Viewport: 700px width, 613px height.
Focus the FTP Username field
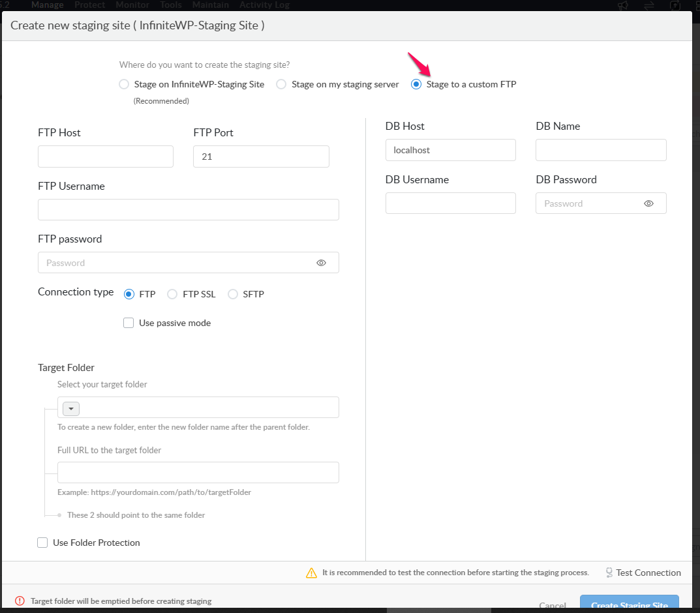coord(189,210)
